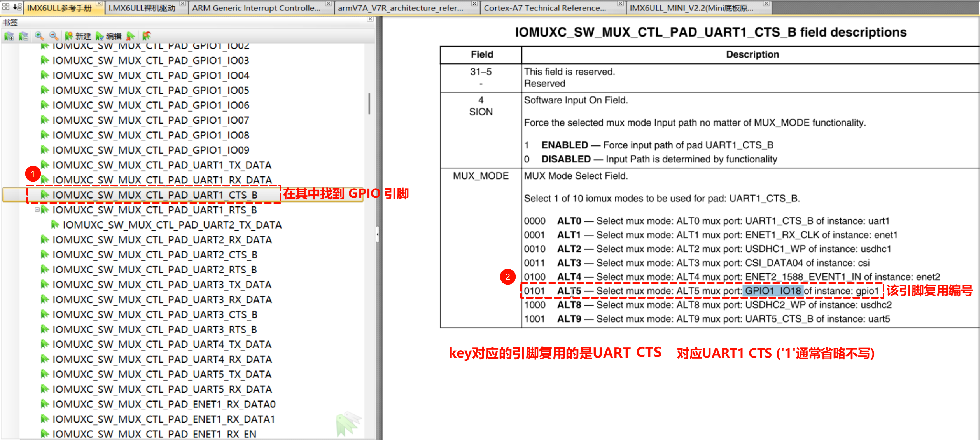Select bookmark PAD_UART4_RX_DATA
Viewport: 980px width, 440px height.
pos(162,360)
